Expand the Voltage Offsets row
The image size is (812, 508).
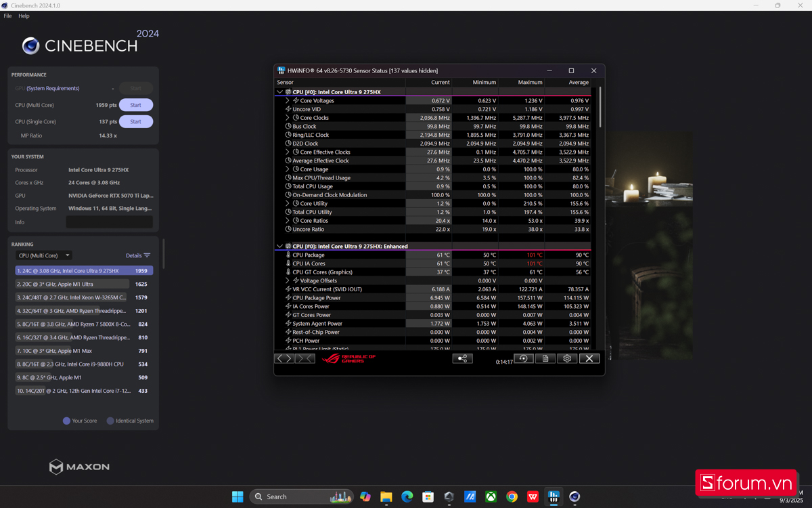pyautogui.click(x=288, y=280)
